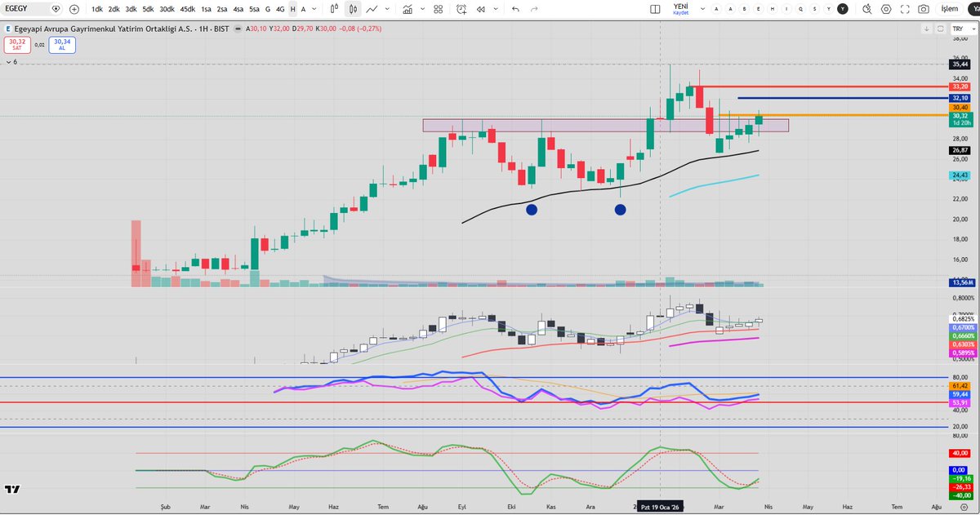The width and height of the screenshot is (980, 515).
Task: Click the dark highlighted Y layout circle
Action: coord(842,9)
